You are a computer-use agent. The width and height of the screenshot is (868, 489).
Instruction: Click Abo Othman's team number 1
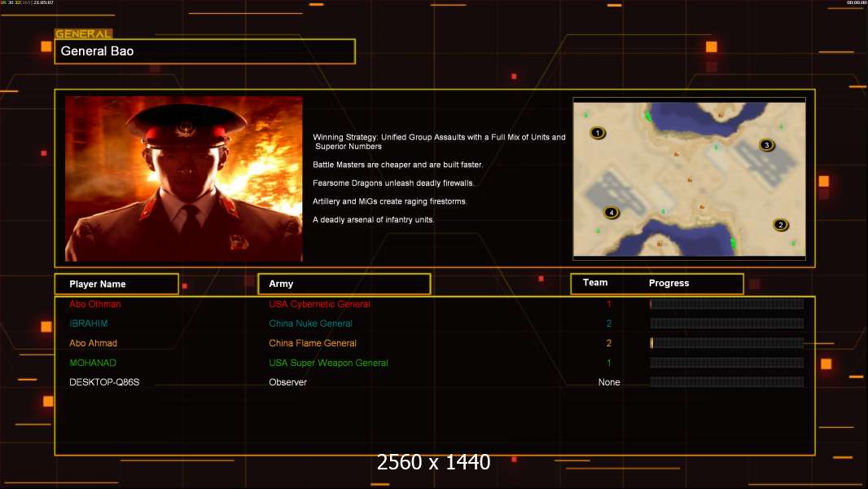(609, 304)
